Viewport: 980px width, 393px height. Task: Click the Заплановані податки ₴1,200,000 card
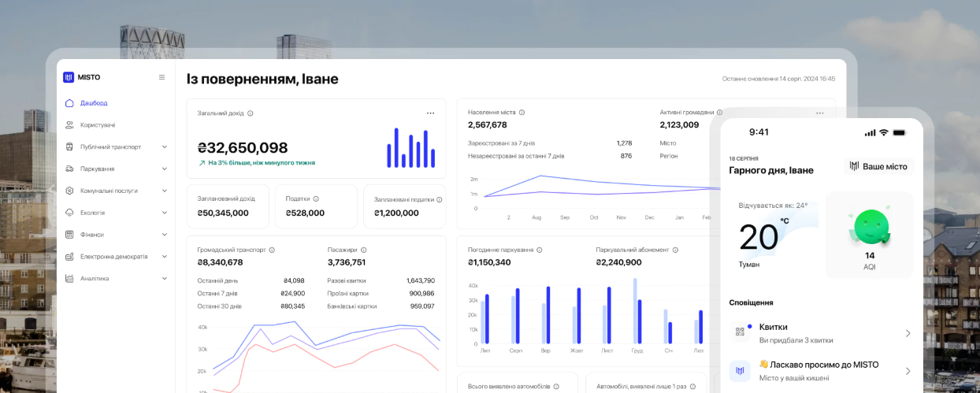tap(404, 207)
